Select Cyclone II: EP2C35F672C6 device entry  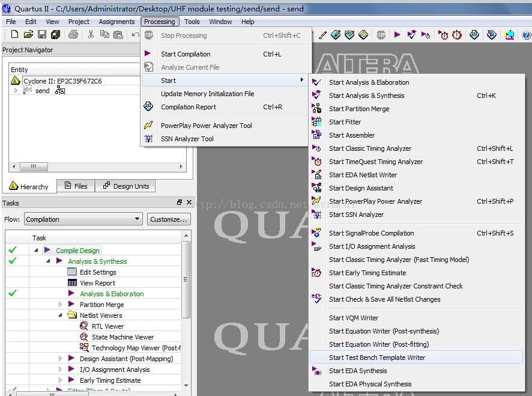coord(62,81)
